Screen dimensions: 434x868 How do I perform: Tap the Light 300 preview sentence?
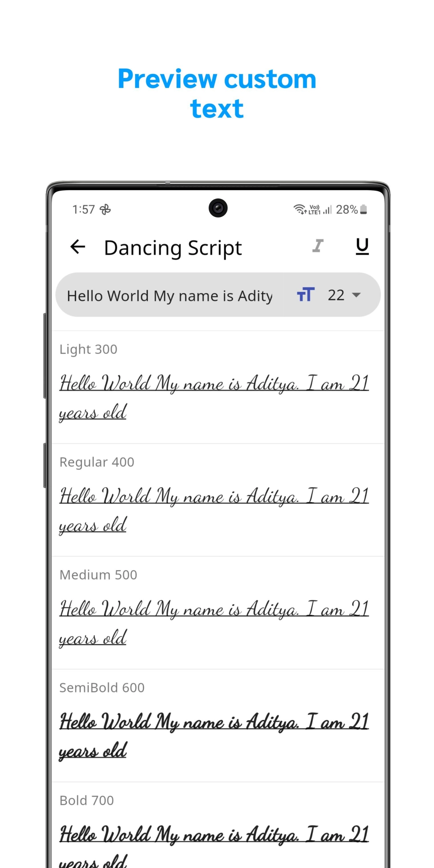click(x=214, y=397)
